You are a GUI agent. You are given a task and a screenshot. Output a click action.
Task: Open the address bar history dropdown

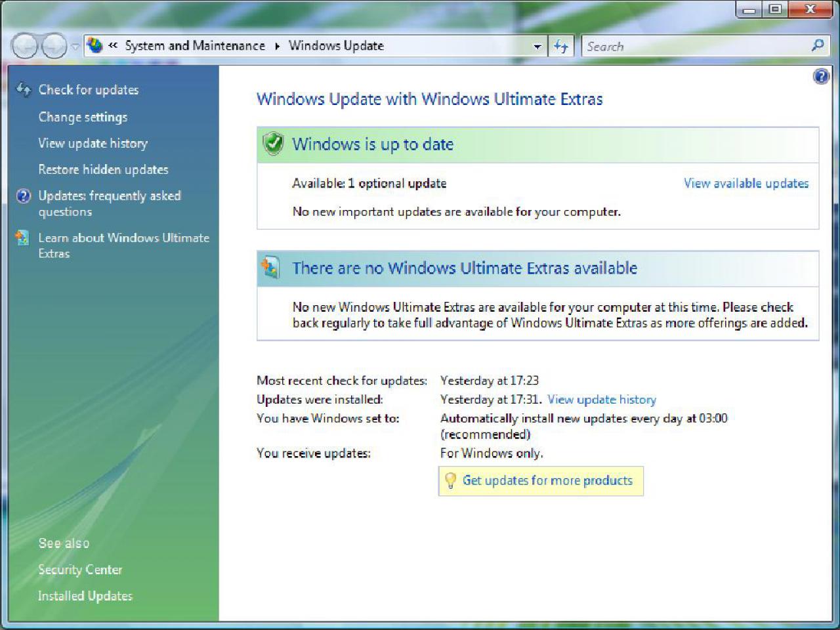(537, 47)
